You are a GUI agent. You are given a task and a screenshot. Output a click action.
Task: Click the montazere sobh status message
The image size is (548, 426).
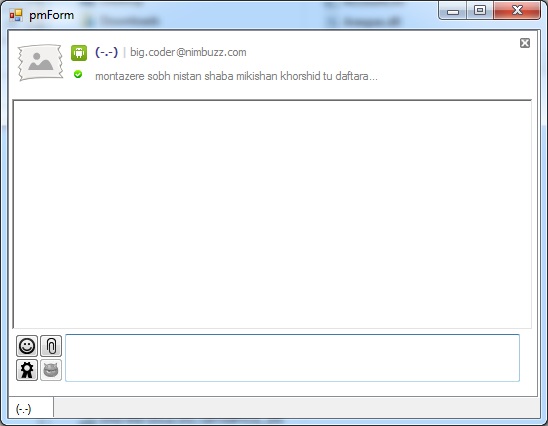(x=236, y=76)
